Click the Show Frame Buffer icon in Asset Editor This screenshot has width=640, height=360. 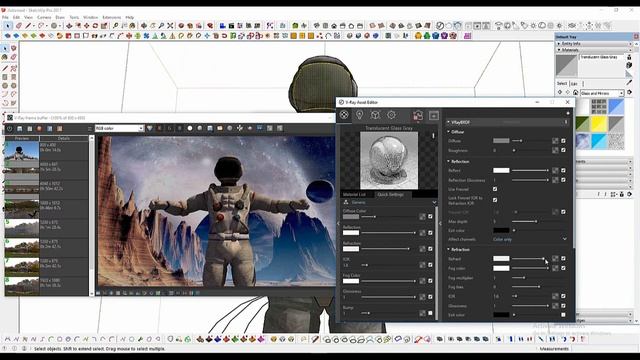[x=433, y=116]
